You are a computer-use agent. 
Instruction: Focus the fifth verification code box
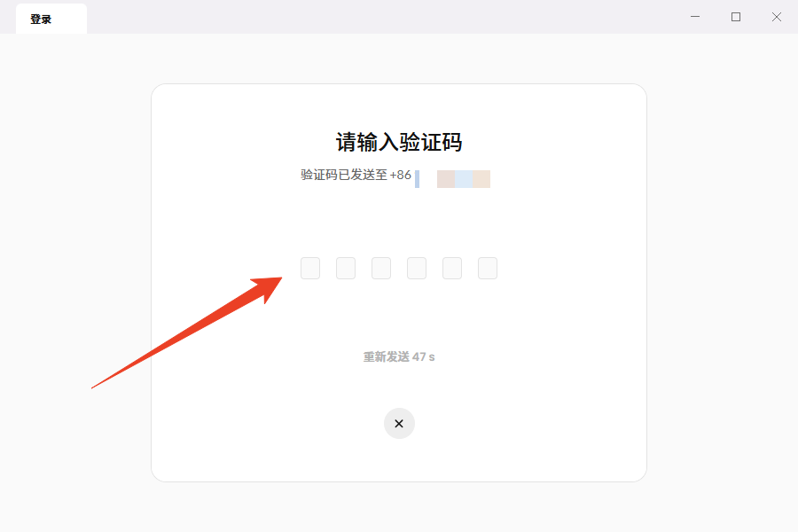452,269
